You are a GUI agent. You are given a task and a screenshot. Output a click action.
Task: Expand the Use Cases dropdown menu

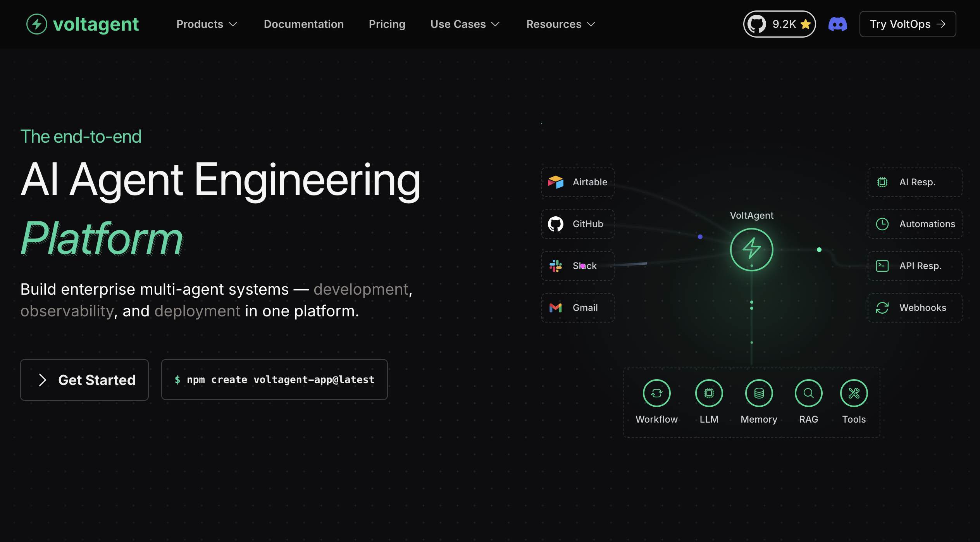click(465, 24)
